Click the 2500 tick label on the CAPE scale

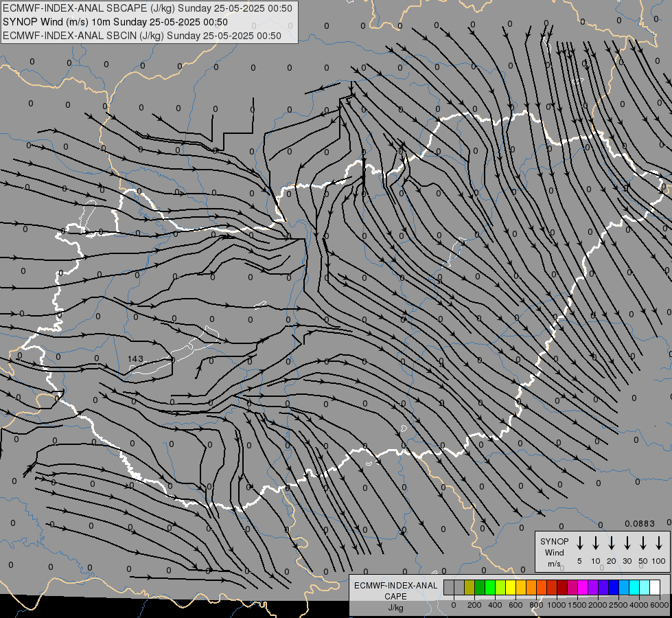click(x=618, y=605)
